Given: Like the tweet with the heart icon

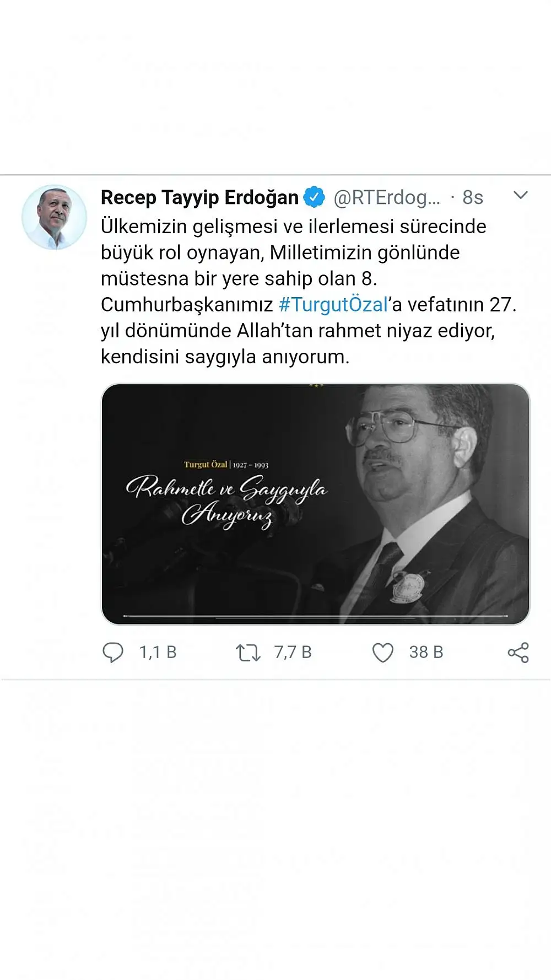Looking at the screenshot, I should pos(383,653).
